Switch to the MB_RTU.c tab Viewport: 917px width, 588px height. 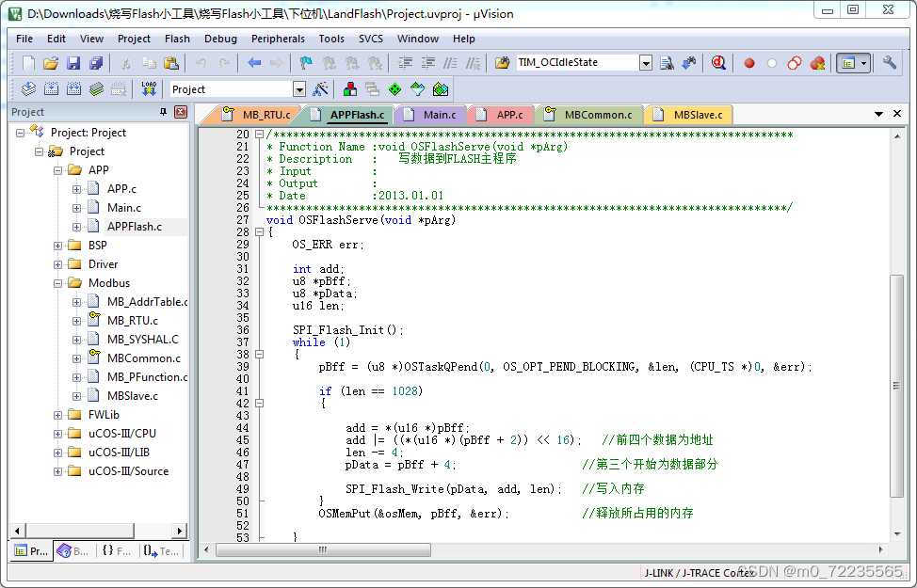pyautogui.click(x=258, y=115)
